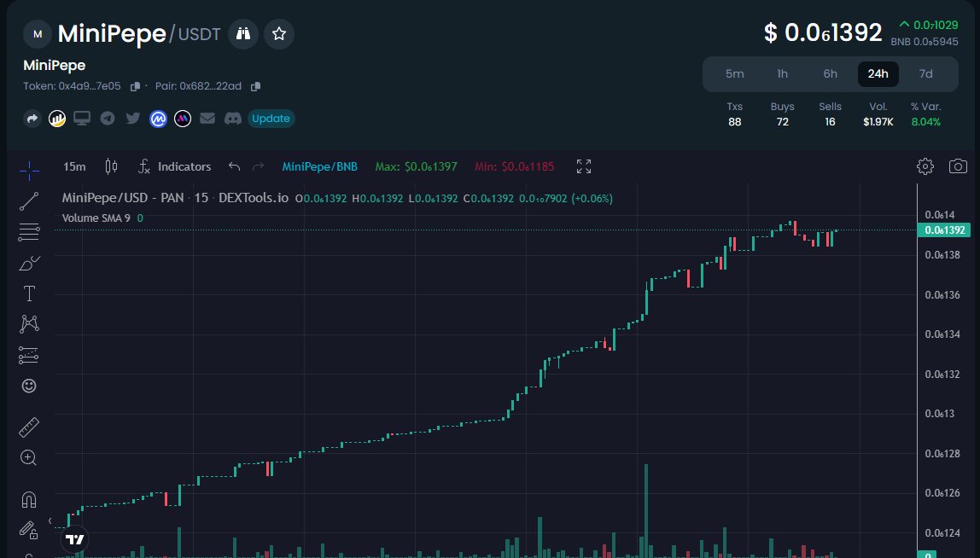Toggle lock drawing mode pencil

[x=29, y=530]
